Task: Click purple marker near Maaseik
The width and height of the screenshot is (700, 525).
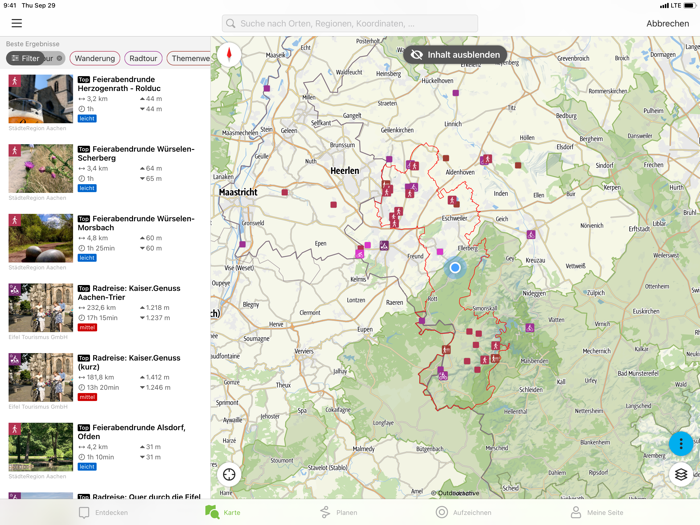Action: [x=267, y=88]
